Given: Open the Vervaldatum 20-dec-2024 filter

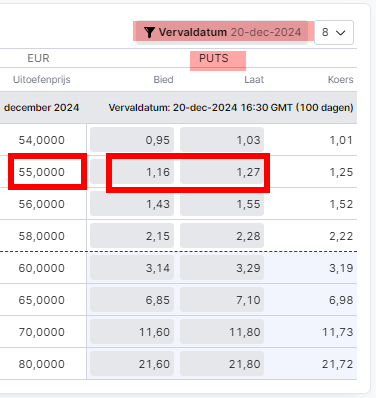Looking at the screenshot, I should (222, 32).
